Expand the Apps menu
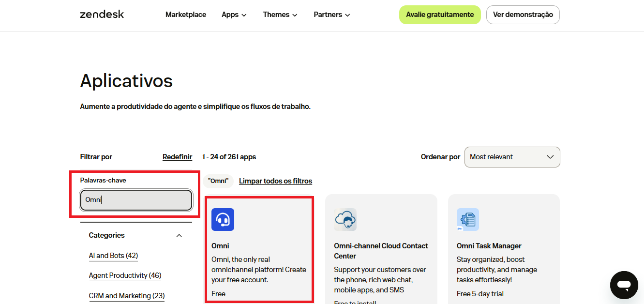The width and height of the screenshot is (644, 304). tap(234, 15)
